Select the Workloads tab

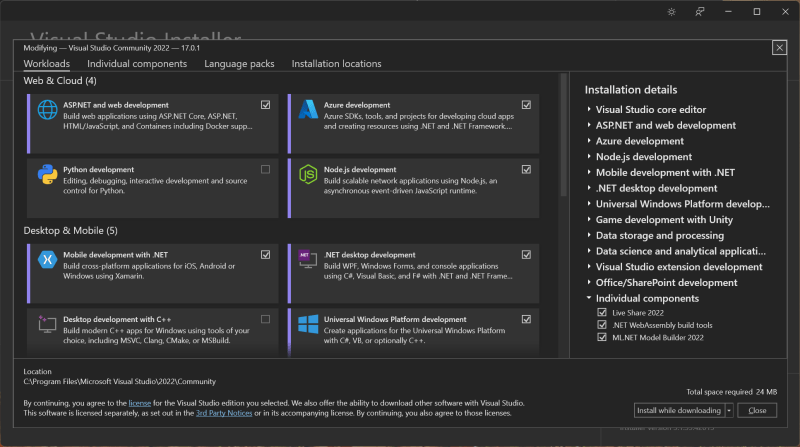coord(46,64)
